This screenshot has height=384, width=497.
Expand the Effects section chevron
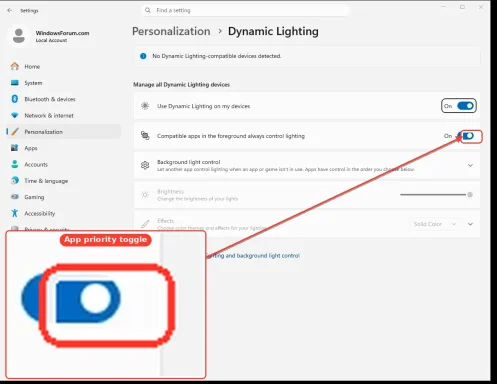(x=470, y=224)
